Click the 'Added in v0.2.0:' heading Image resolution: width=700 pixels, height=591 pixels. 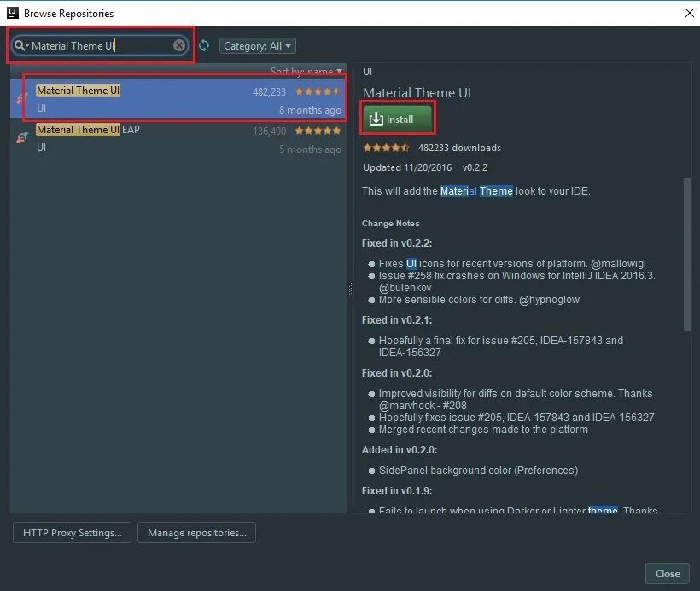400,450
